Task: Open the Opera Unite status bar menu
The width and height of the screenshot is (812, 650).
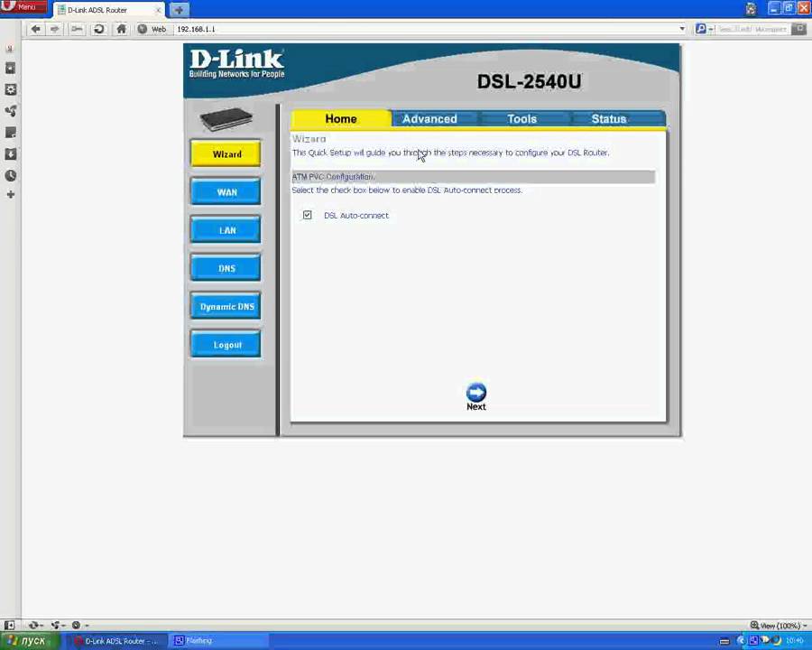Action: pos(57,625)
